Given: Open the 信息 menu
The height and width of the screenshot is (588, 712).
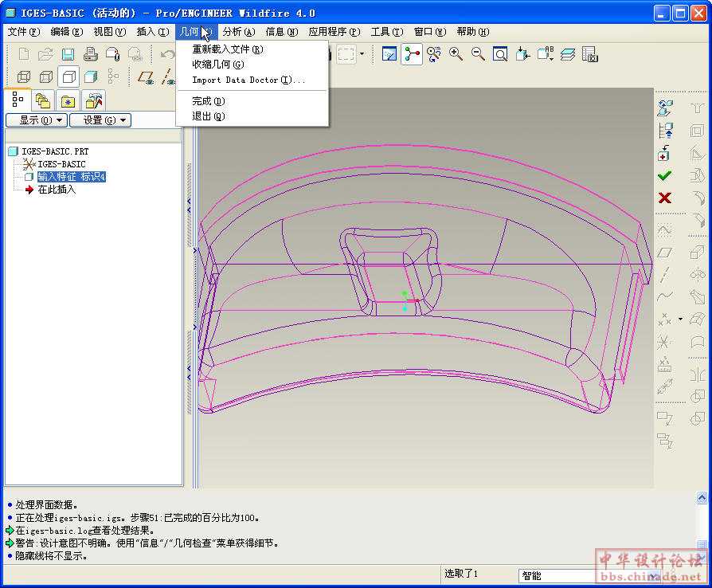Looking at the screenshot, I should coord(281,32).
